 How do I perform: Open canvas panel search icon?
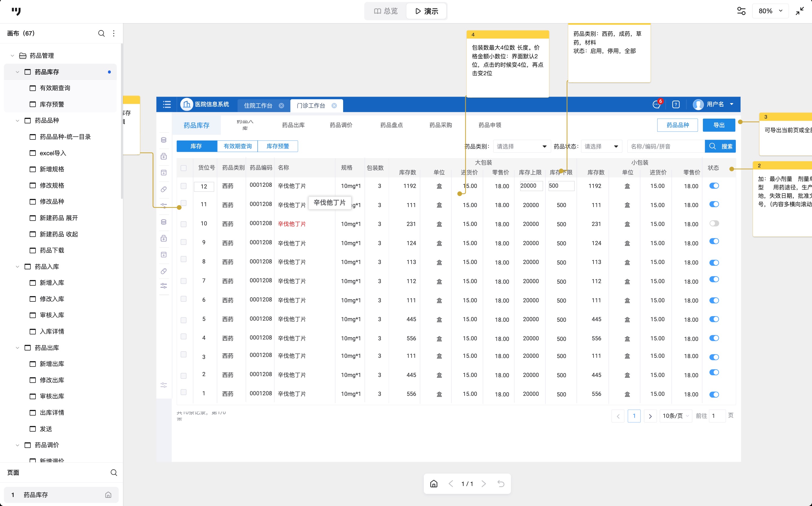(101, 34)
